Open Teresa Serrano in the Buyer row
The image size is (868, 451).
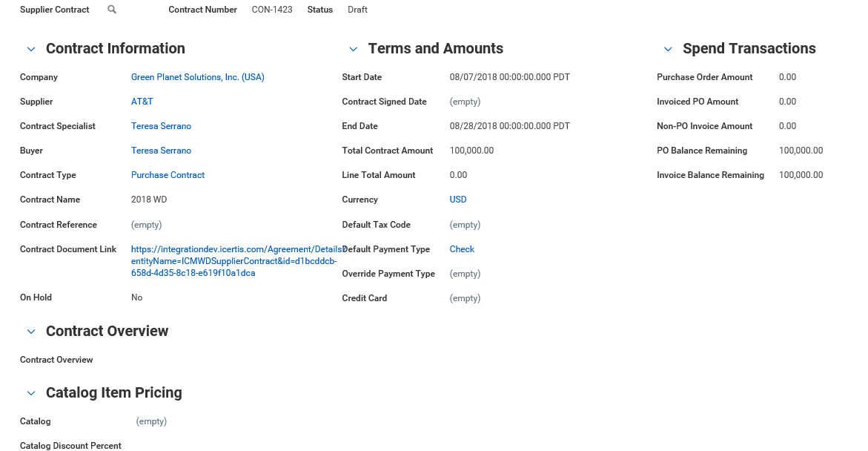[x=161, y=151]
